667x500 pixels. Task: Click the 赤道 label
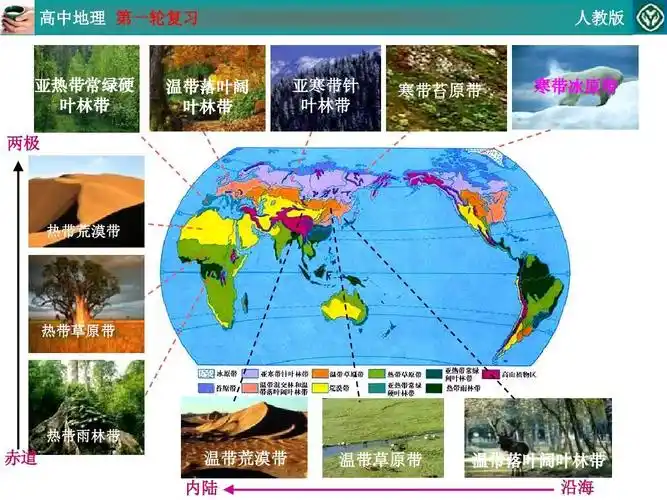click(x=20, y=459)
